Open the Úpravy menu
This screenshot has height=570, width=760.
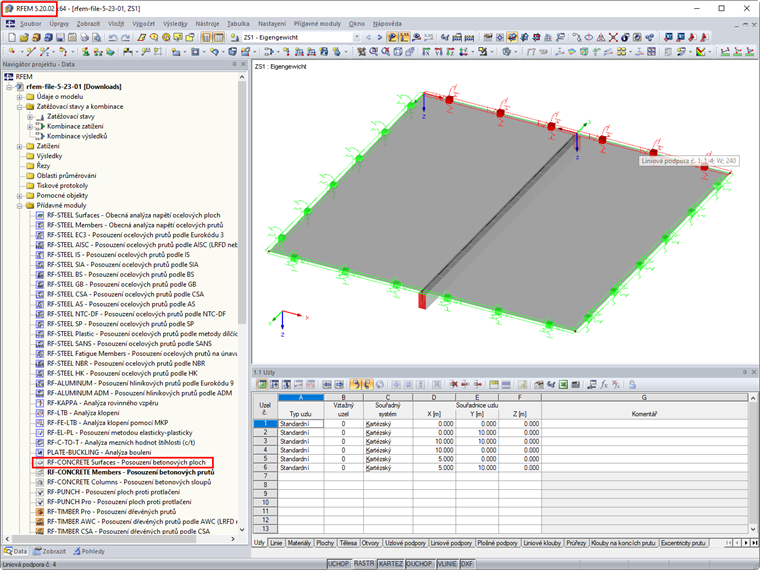59,23
